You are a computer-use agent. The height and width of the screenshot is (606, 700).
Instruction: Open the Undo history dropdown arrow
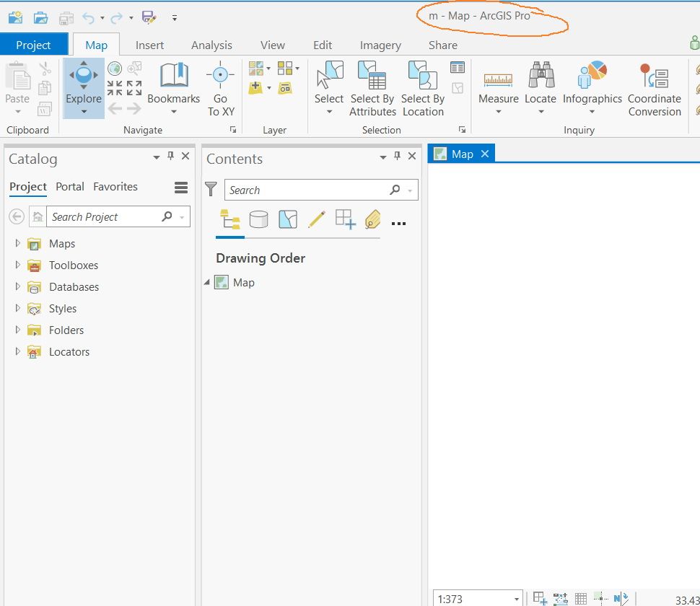(102, 18)
